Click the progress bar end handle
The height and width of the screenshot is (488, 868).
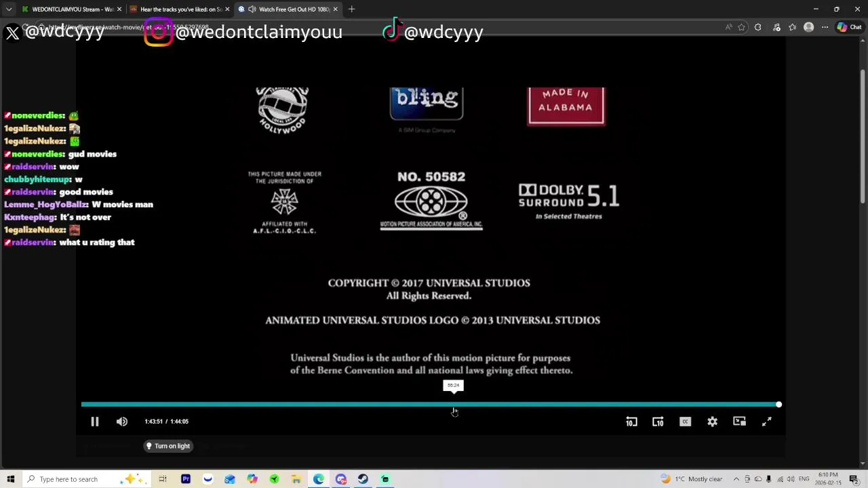click(x=778, y=405)
